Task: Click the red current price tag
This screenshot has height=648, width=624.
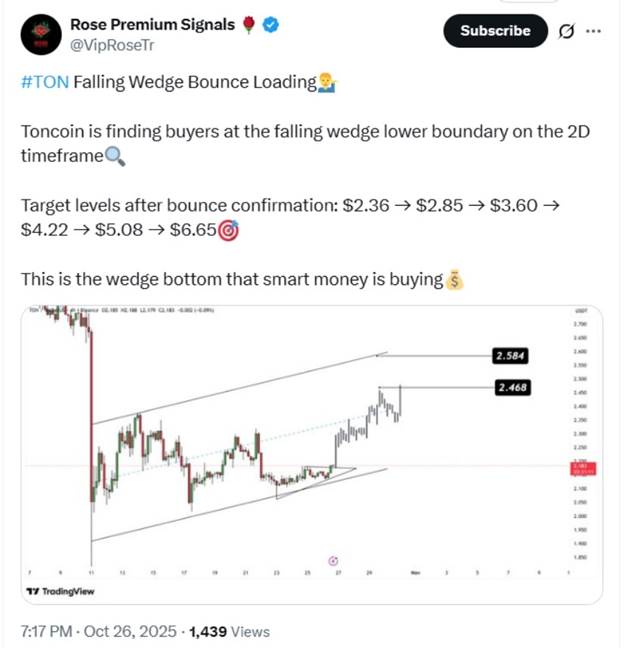Action: click(x=582, y=468)
